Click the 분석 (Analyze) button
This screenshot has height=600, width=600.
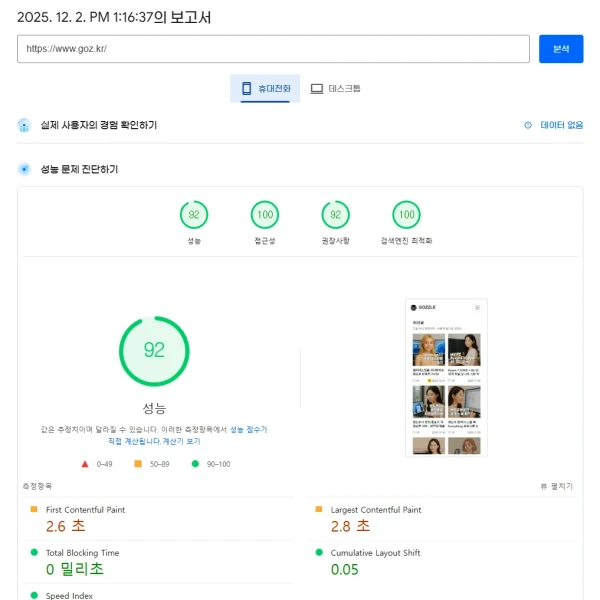click(560, 49)
